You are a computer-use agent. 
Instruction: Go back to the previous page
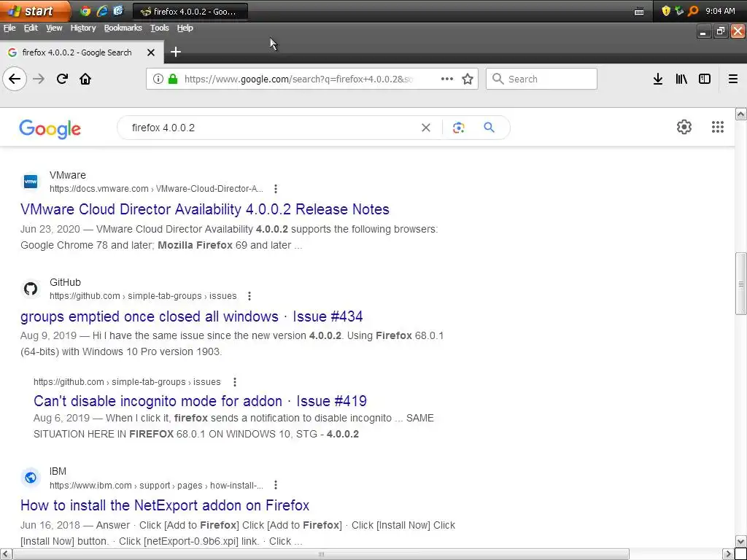[15, 79]
